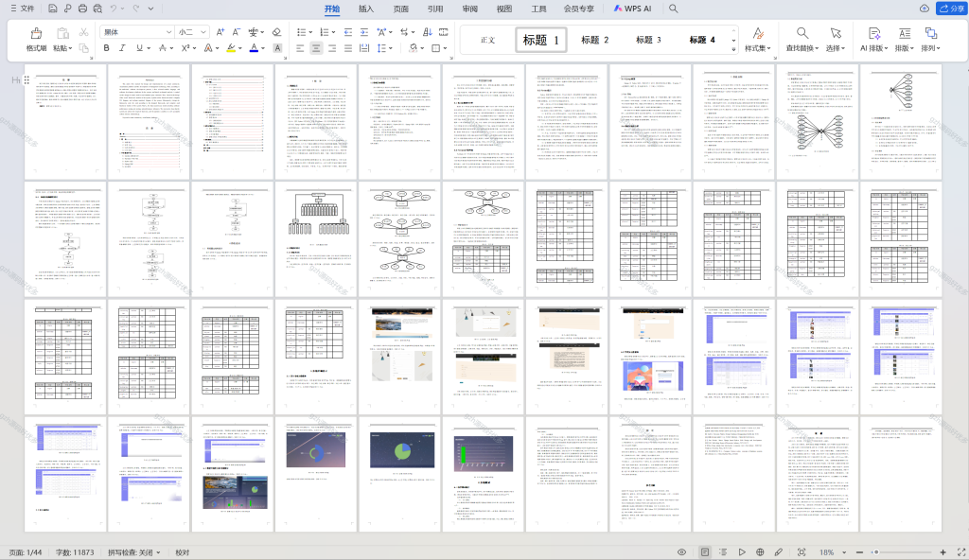Click the distributed alignment icon
Viewport: 969px width, 560px height.
click(364, 48)
